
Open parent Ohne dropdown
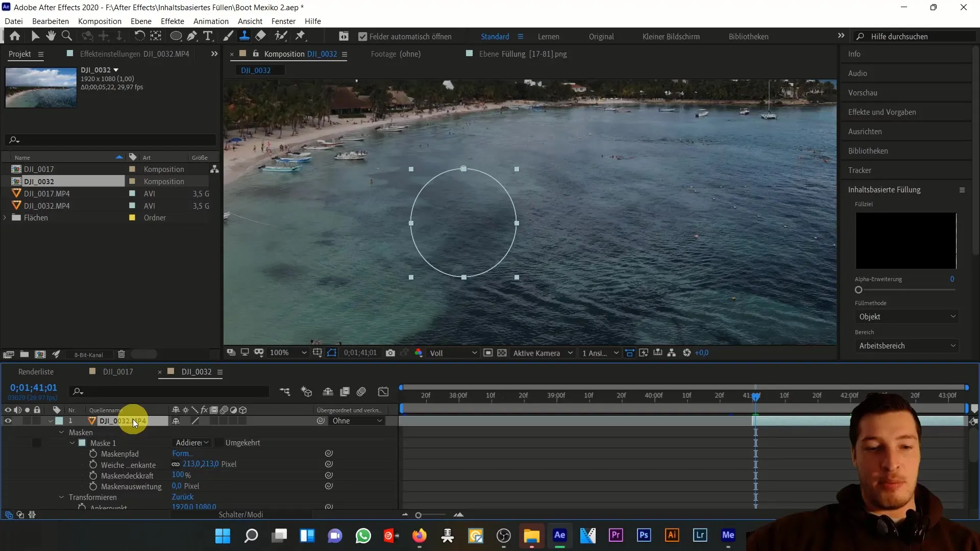tap(357, 421)
